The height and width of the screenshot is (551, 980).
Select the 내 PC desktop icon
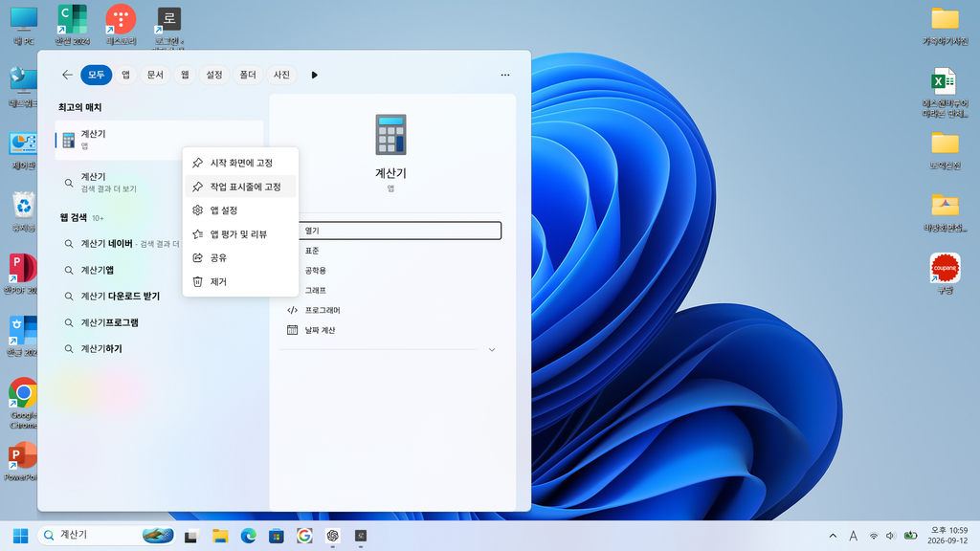tap(24, 26)
